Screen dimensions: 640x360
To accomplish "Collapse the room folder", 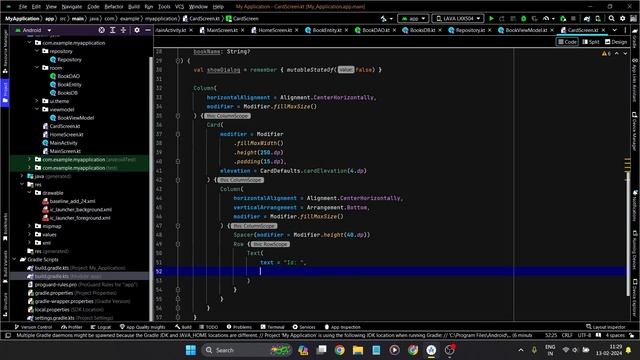I will tap(37, 68).
